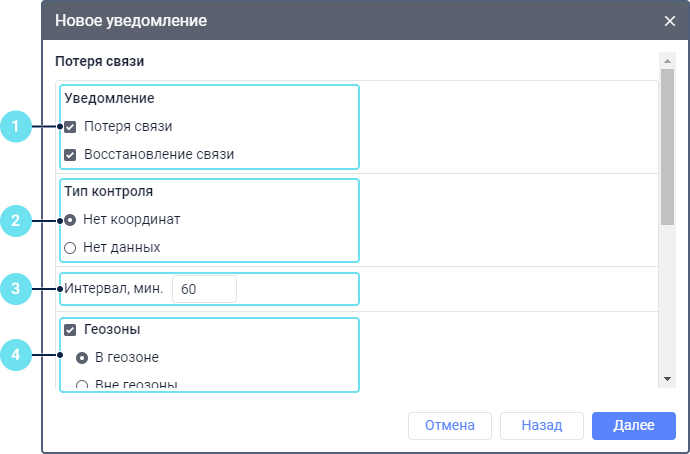The width and height of the screenshot is (690, 454).
Task: Click callout marker number 3
Action: 16,289
